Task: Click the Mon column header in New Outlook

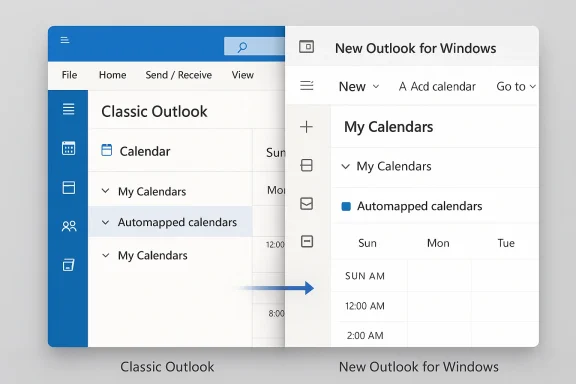Action: (438, 243)
